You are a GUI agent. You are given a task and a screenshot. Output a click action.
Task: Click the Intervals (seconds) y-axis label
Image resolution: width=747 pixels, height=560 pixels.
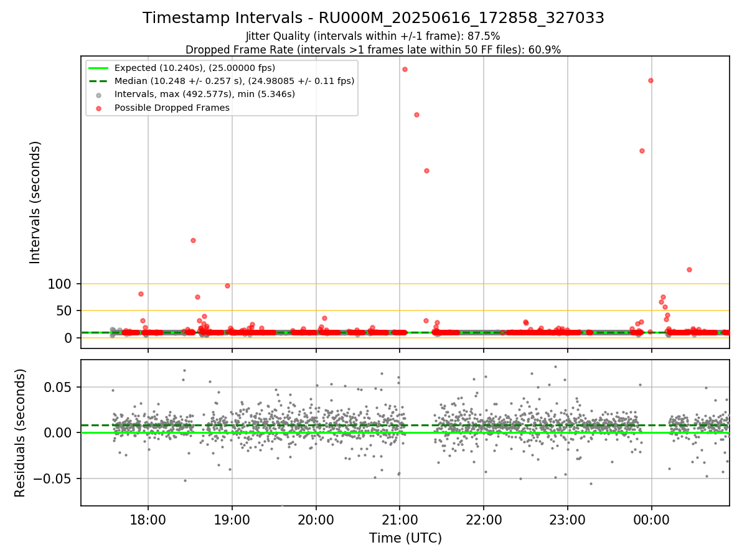[x=35, y=202]
